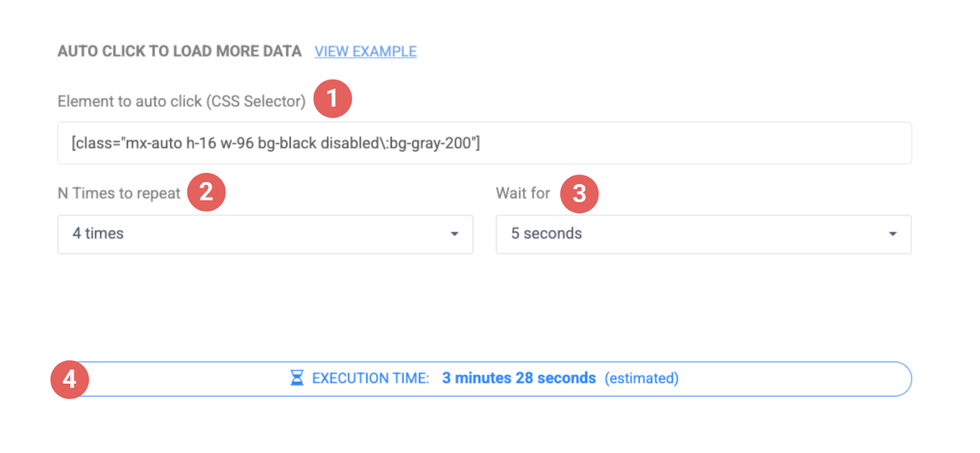Open the VIEW EXAMPLE link
Image resolution: width=980 pixels, height=453 pixels.
point(365,51)
